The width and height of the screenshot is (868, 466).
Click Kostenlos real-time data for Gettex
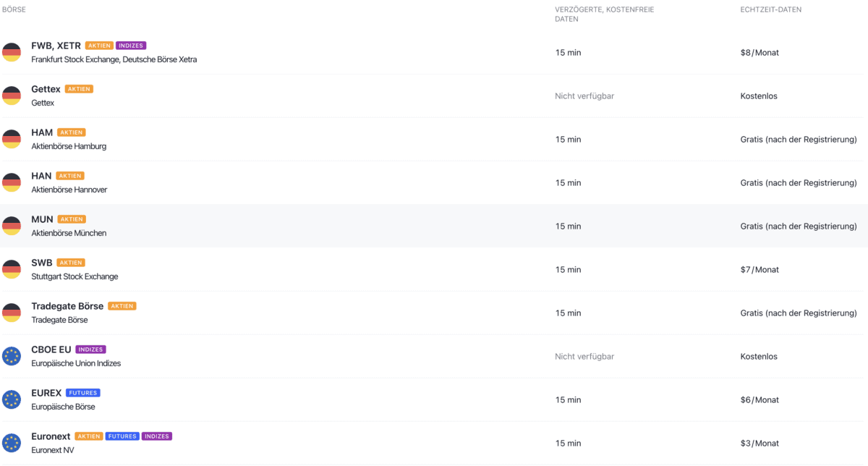pyautogui.click(x=759, y=96)
